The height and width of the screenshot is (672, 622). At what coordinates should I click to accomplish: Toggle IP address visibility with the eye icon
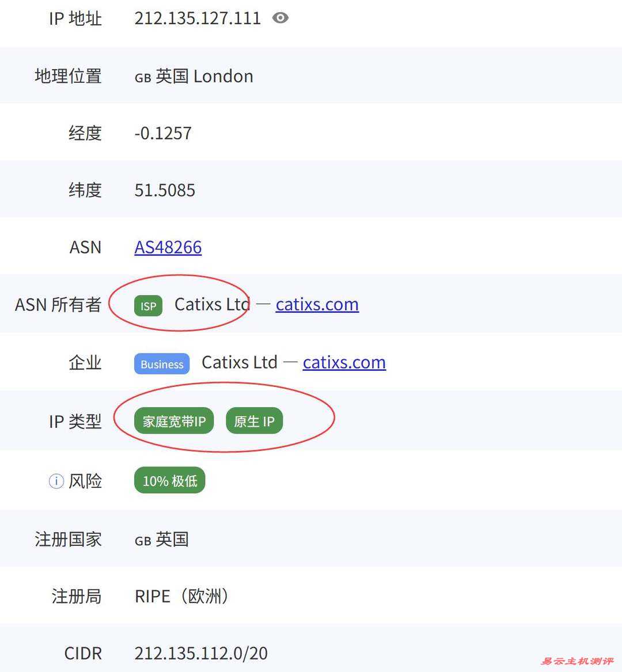click(x=280, y=18)
